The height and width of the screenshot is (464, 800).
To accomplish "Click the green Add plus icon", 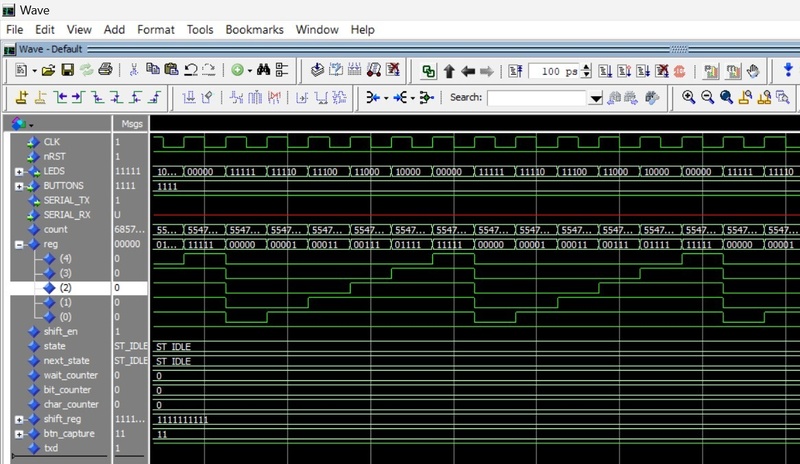I will click(x=237, y=70).
